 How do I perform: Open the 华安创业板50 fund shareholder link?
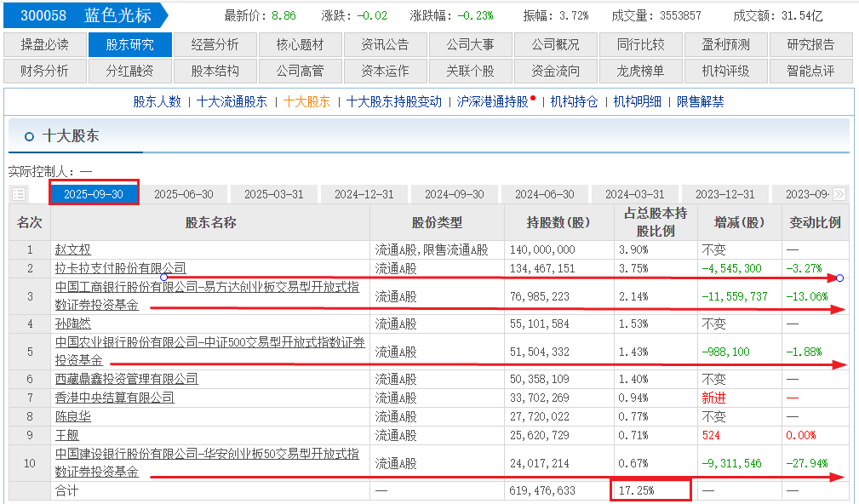(x=207, y=463)
